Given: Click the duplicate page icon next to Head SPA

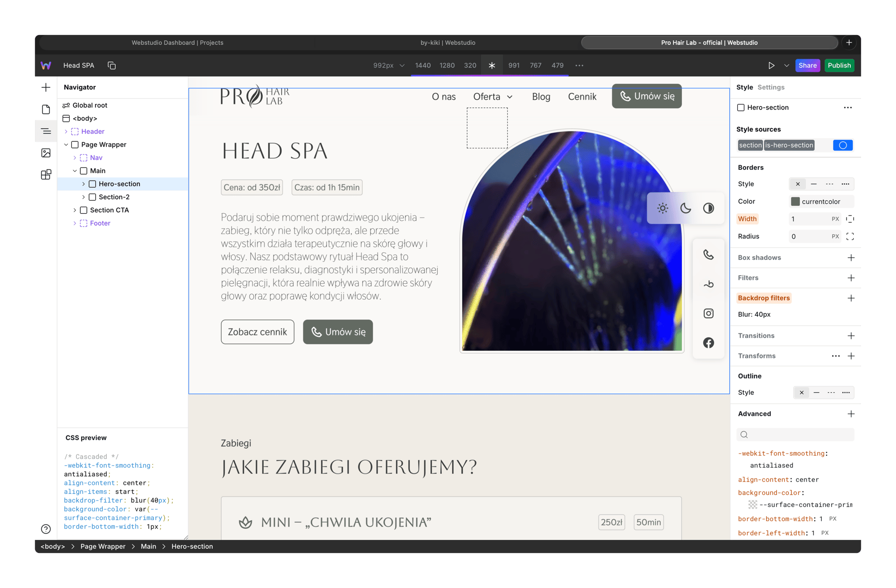Looking at the screenshot, I should point(112,65).
